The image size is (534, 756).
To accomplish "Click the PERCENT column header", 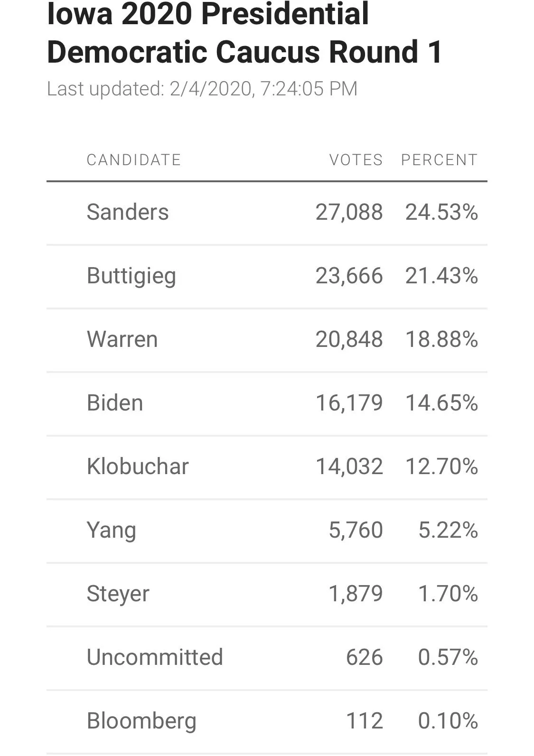I will [x=439, y=160].
